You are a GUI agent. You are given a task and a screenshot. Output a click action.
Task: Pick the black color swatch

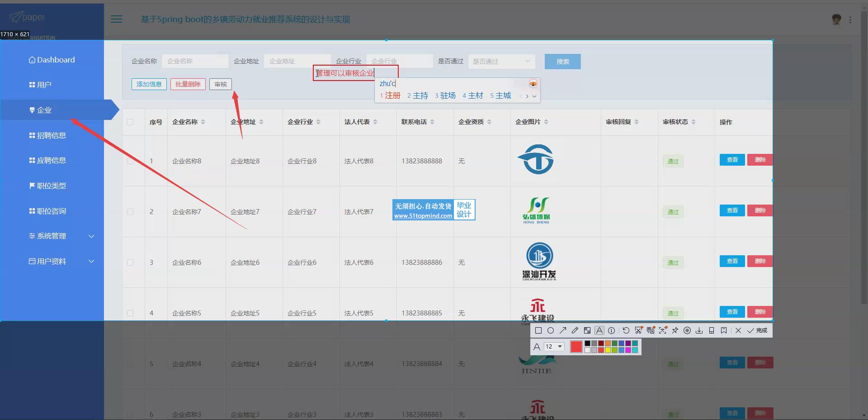click(x=587, y=344)
